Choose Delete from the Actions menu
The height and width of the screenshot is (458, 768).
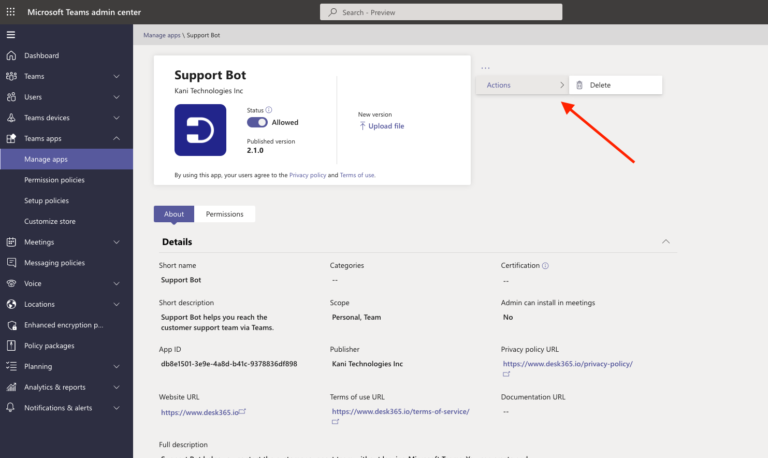[616, 85]
